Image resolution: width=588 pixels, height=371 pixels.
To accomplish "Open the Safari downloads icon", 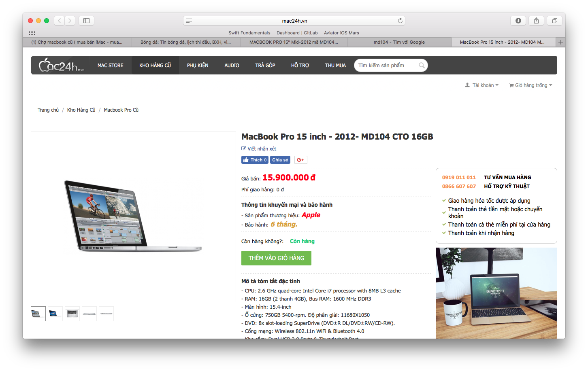I will (518, 21).
